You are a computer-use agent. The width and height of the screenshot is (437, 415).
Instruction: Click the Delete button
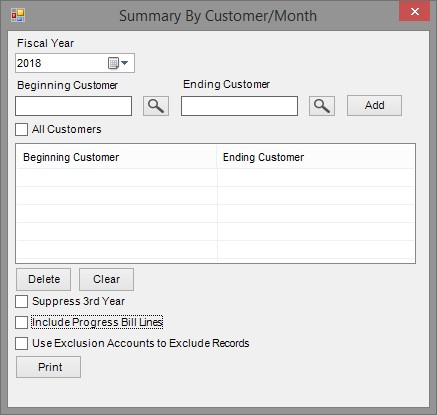44,279
